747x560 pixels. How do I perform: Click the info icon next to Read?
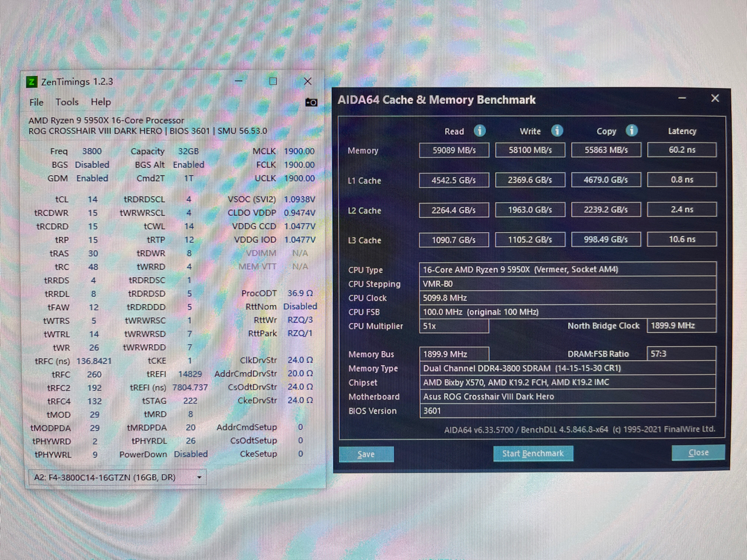tap(480, 131)
